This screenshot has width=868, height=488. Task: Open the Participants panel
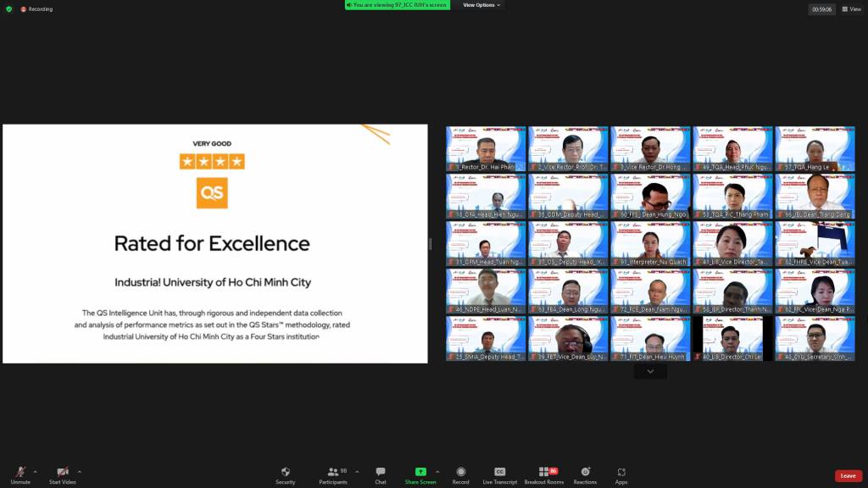point(333,475)
